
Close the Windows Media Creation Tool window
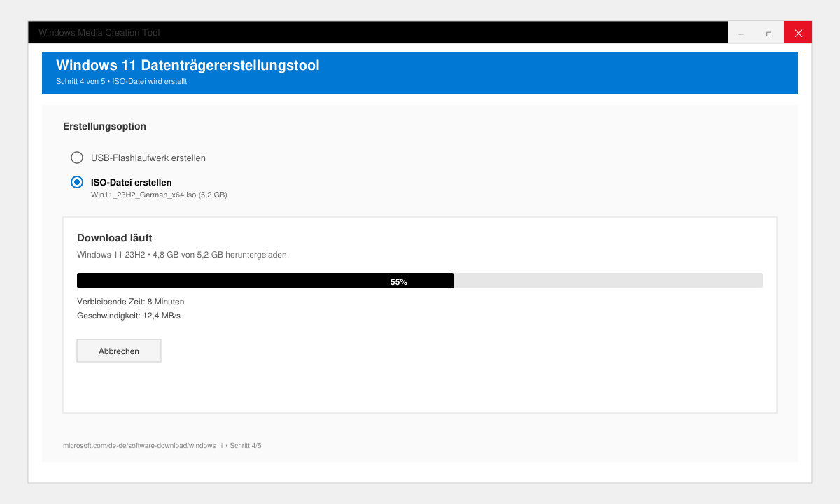click(x=798, y=33)
